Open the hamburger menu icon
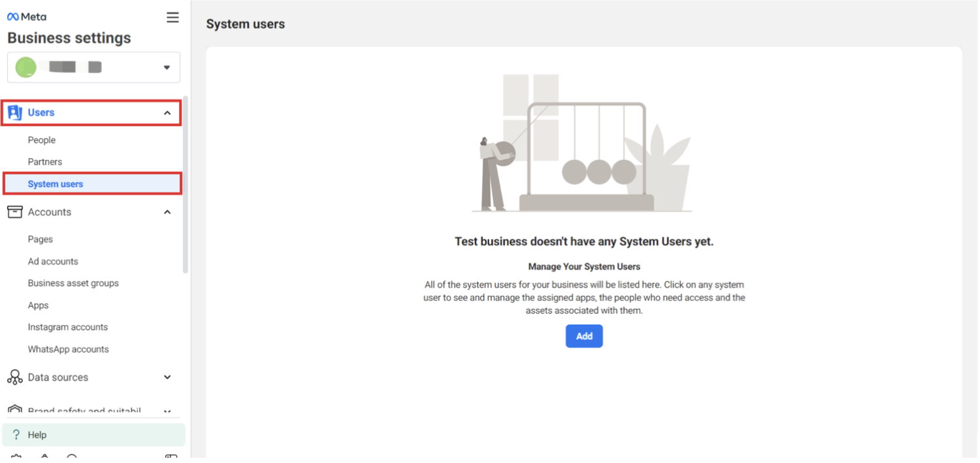The height and width of the screenshot is (463, 980). pos(172,18)
